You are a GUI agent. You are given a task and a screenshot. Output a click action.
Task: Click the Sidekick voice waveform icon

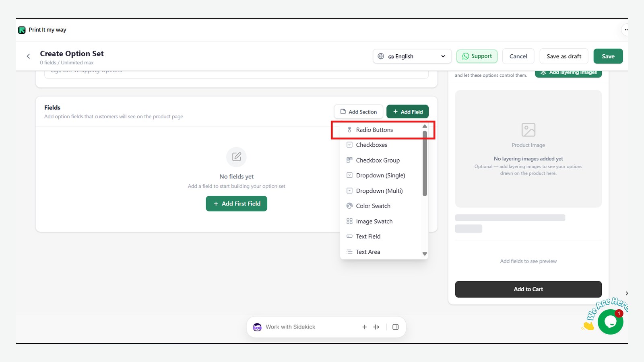click(376, 327)
